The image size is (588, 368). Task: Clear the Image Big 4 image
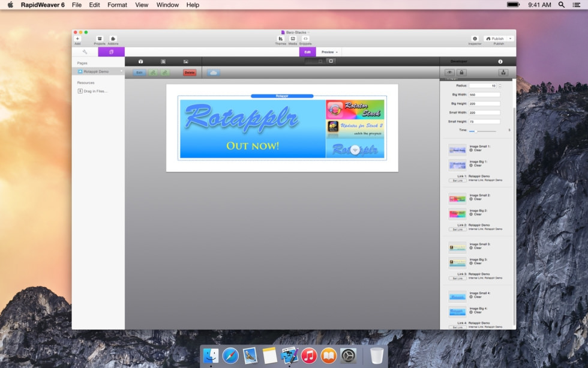coord(475,312)
